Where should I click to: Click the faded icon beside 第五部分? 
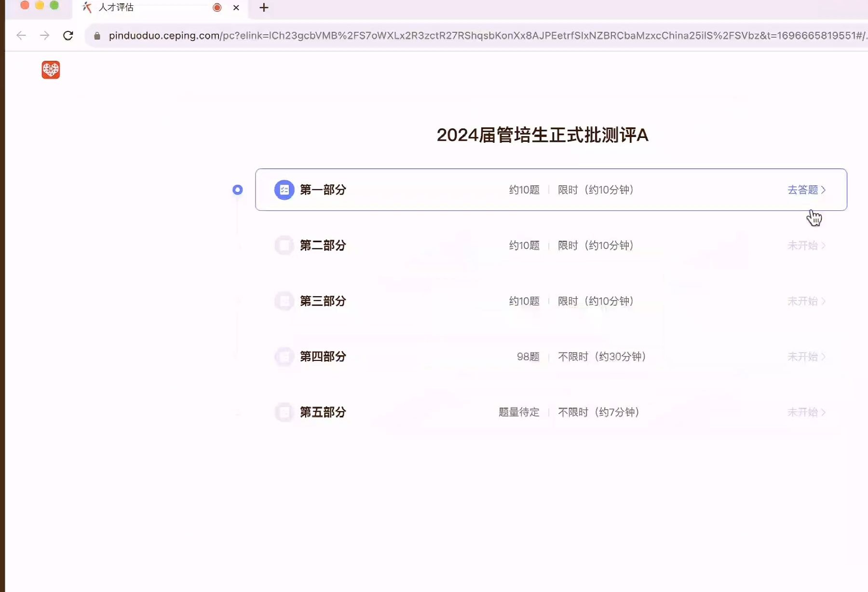click(285, 413)
